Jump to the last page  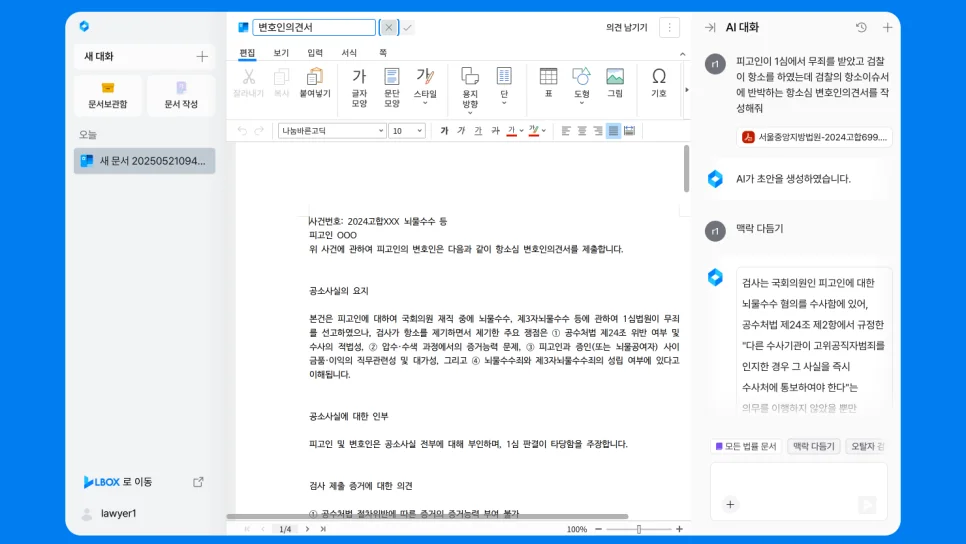point(323,529)
